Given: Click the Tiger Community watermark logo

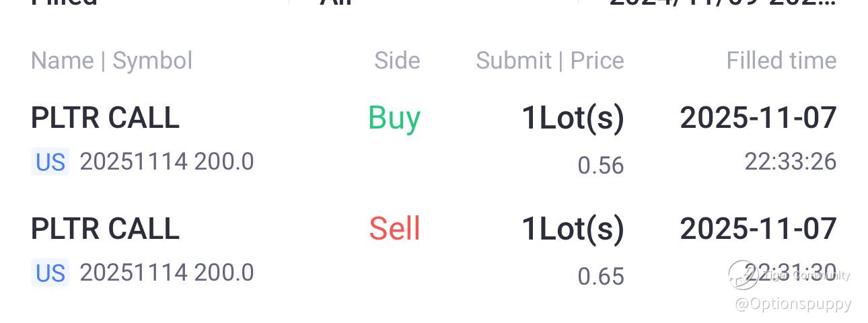Looking at the screenshot, I should (x=744, y=275).
